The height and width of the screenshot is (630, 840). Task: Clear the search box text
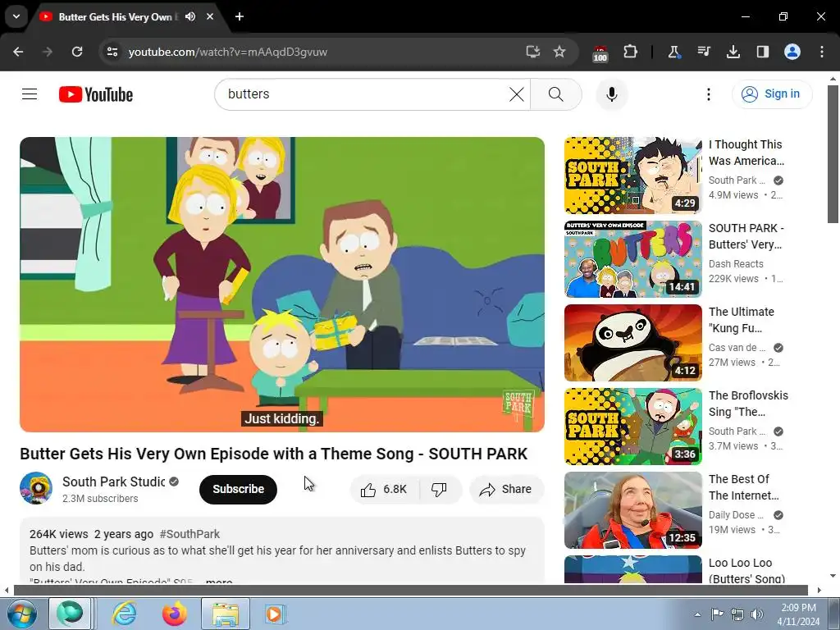click(x=517, y=94)
